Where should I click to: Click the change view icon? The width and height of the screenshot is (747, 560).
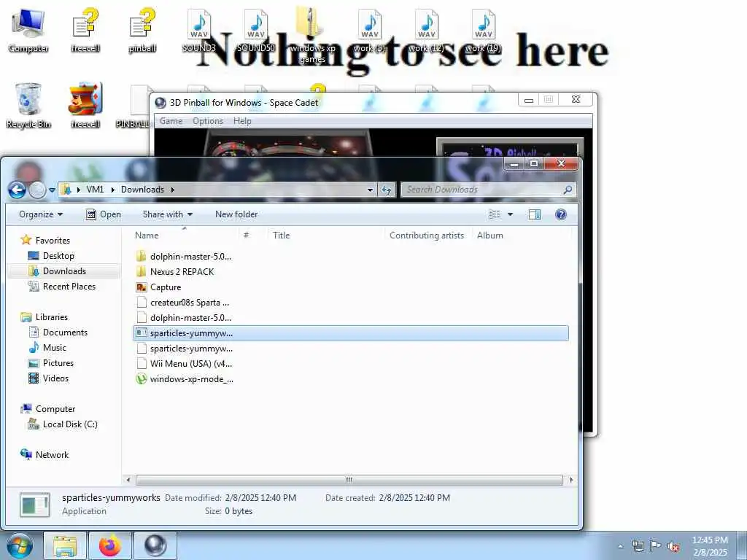pyautogui.click(x=495, y=214)
